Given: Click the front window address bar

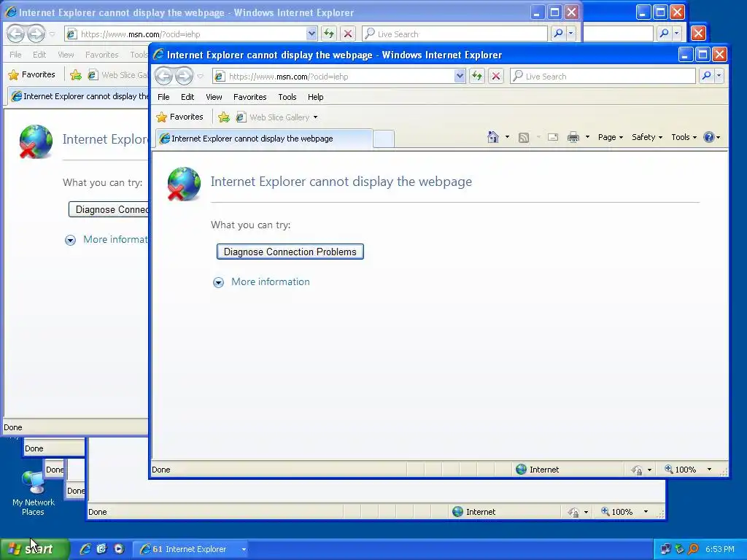Looking at the screenshot, I should (333, 76).
